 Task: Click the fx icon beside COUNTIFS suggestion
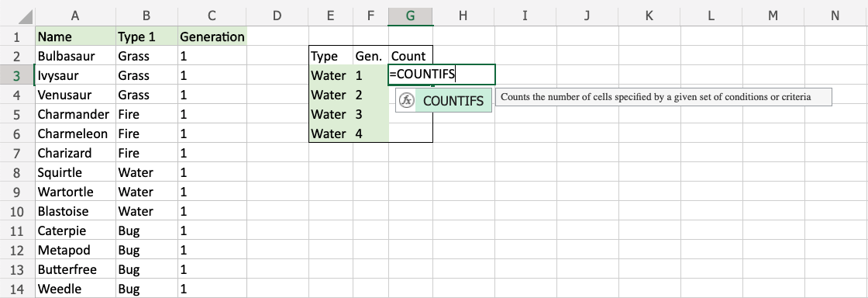(407, 100)
